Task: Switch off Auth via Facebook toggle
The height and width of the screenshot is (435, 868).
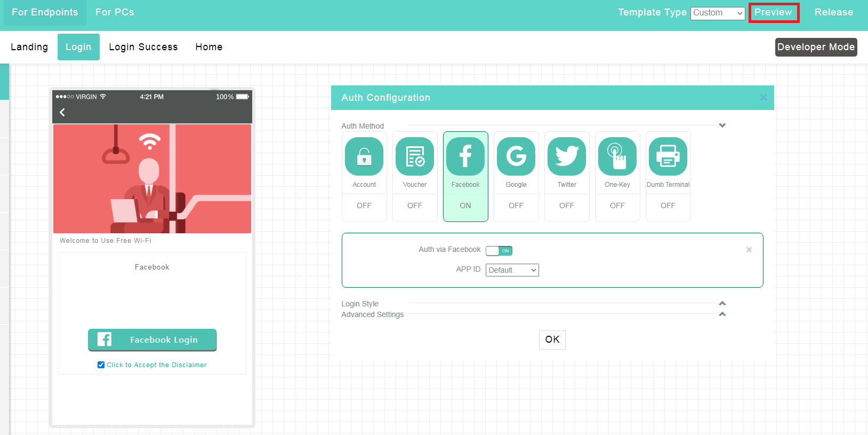Action: (x=499, y=250)
